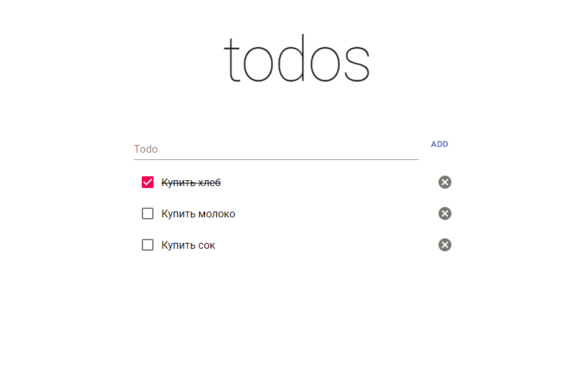Remove the Купить молоко task with its X icon
Viewport: 588px width, 378px height.
pyautogui.click(x=445, y=213)
